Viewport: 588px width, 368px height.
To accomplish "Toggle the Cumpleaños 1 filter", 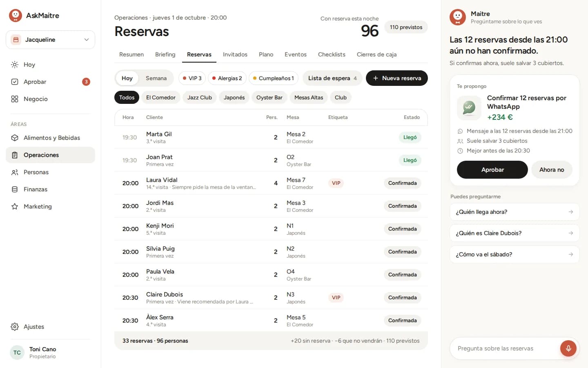I will point(274,78).
